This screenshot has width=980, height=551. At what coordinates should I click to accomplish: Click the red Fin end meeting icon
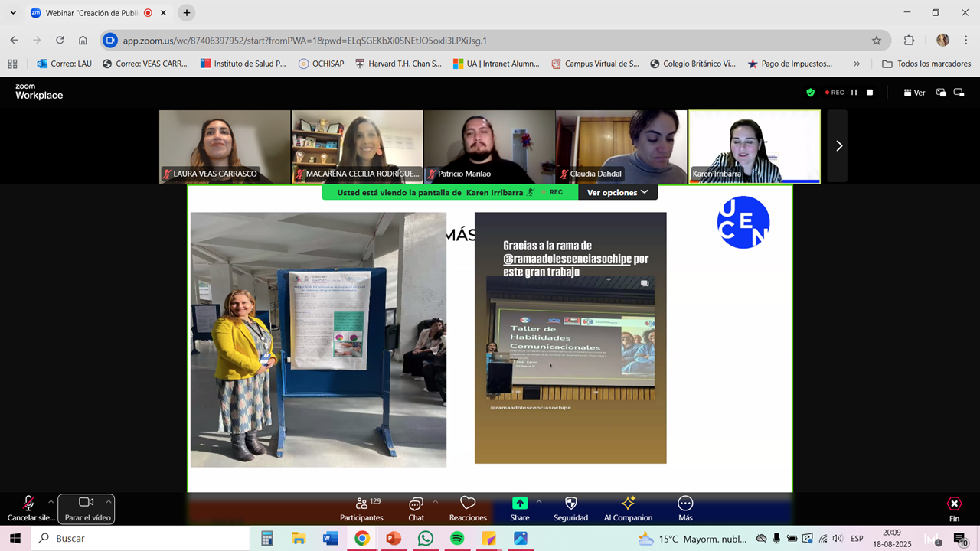point(954,504)
